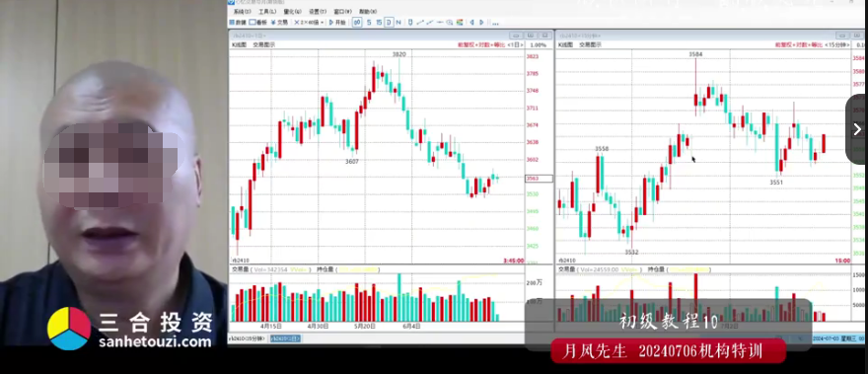Click the <15分钟> period selector
Viewport: 868px width, 374px height.
pyautogui.click(x=837, y=44)
